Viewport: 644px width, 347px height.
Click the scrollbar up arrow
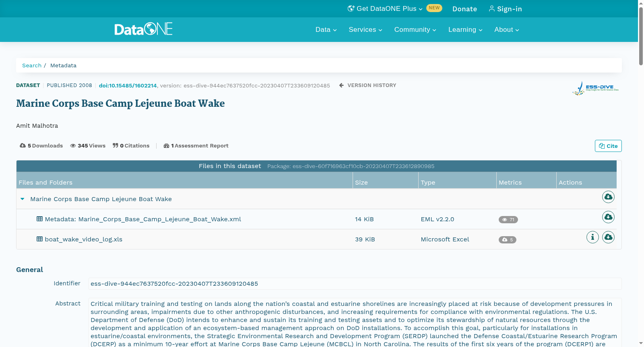[x=641, y=3]
